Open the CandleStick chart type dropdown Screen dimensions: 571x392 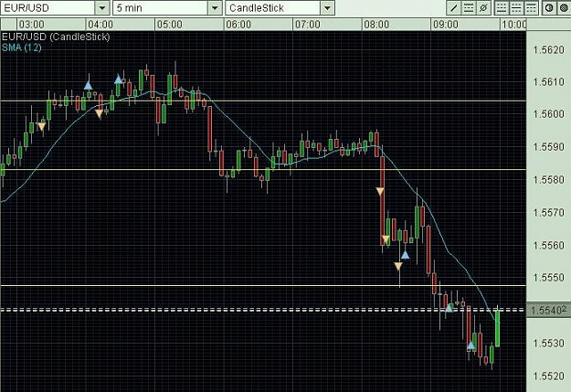pos(327,7)
